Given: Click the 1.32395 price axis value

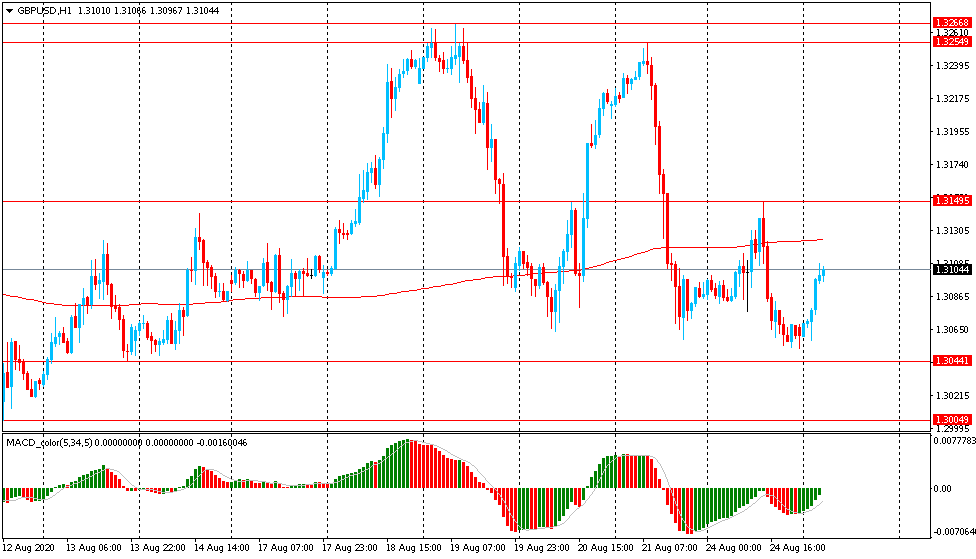Looking at the screenshot, I should (x=952, y=65).
